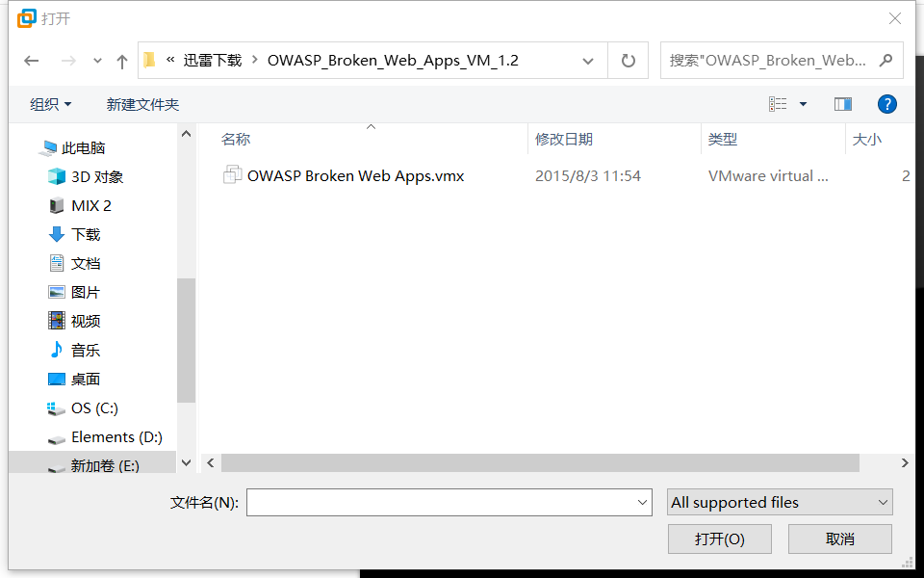Select 此电脑 in navigation tree
Viewport: 924px width, 578px height.
[x=83, y=148]
